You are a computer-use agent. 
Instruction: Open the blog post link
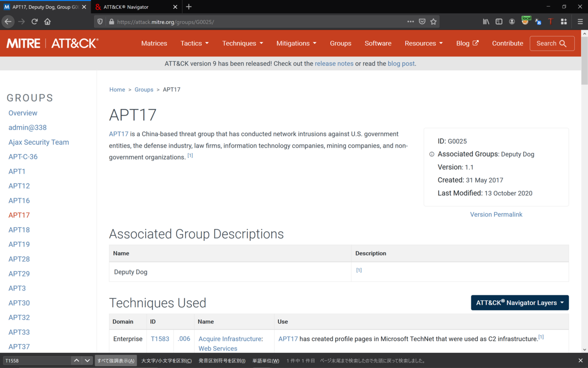(x=401, y=64)
